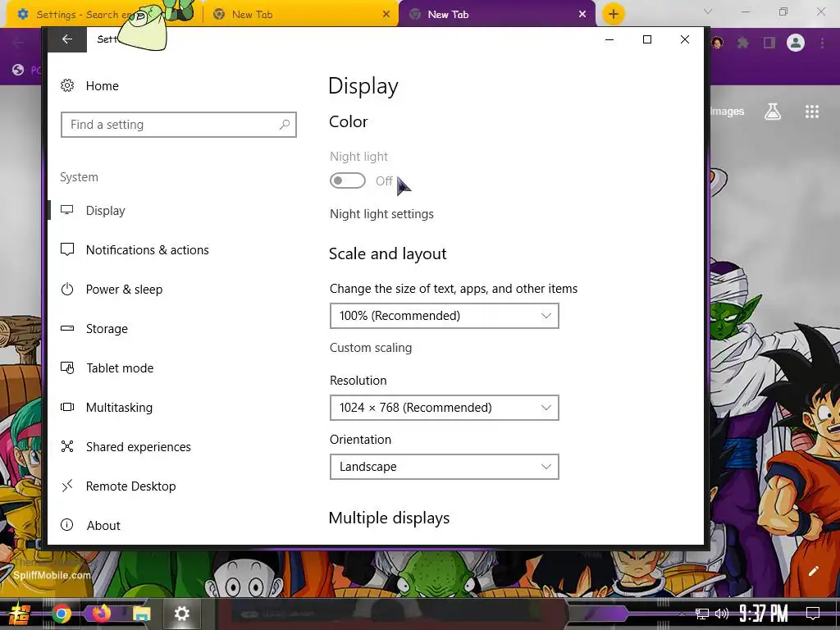Select the Storage drive icon

coord(67,328)
